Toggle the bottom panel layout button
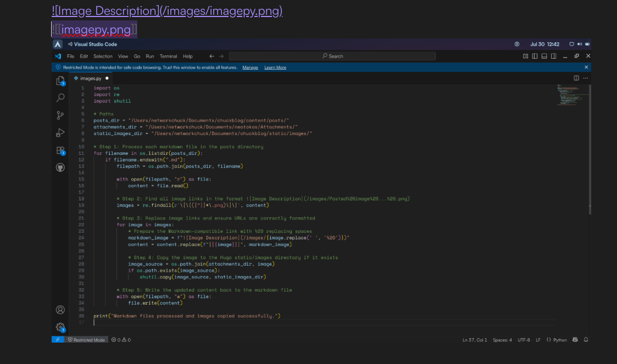 (544, 56)
